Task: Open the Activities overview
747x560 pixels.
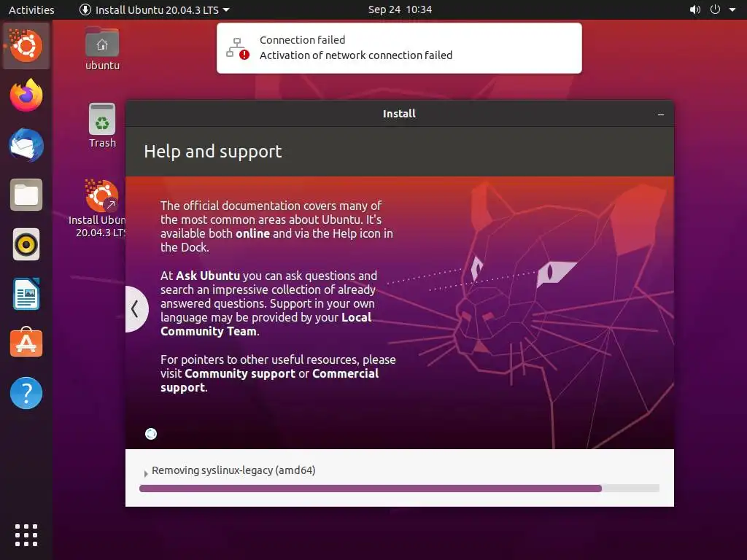Action: pyautogui.click(x=31, y=9)
